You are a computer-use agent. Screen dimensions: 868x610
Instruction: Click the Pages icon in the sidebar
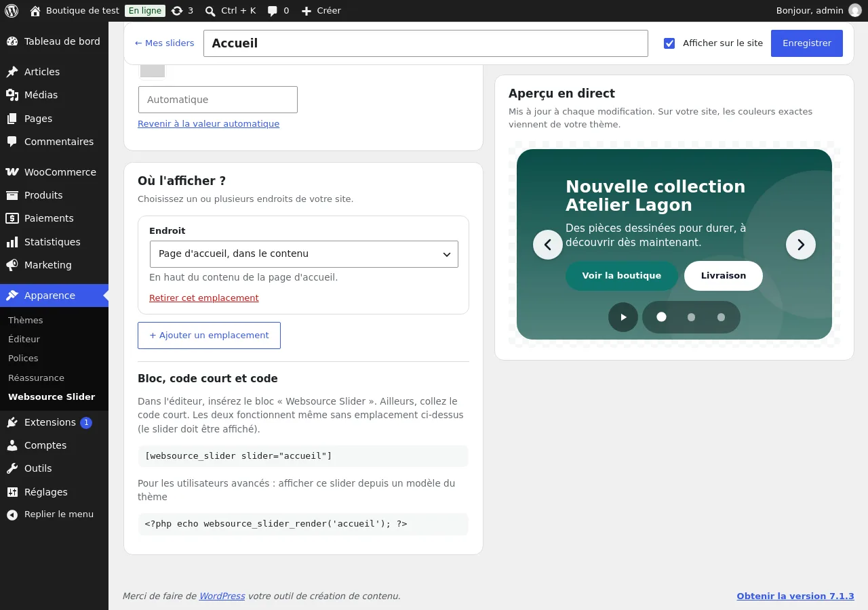[12, 119]
